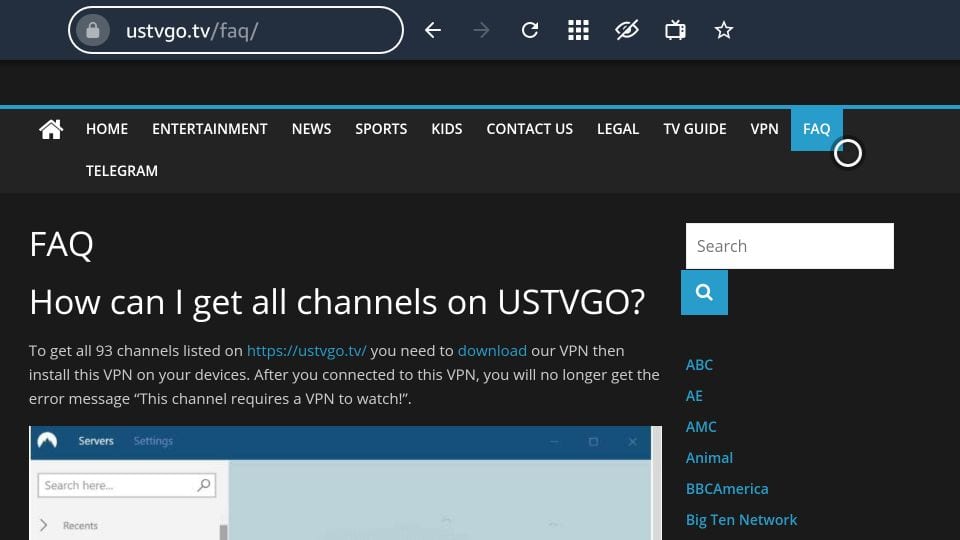The width and height of the screenshot is (960, 540).
Task: Open the LEGAL menu item
Action: 618,129
